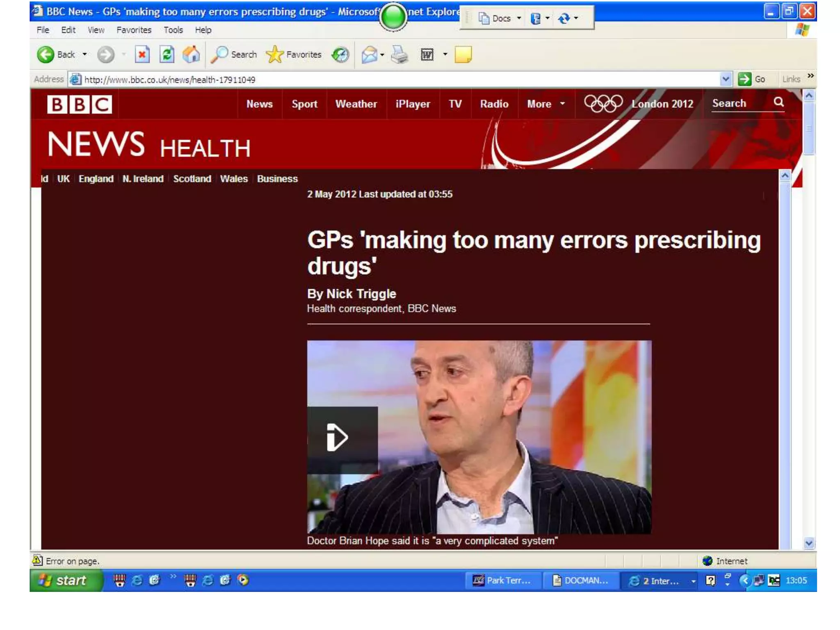The width and height of the screenshot is (840, 630).
Task: Open History with the clock icon
Action: click(340, 55)
